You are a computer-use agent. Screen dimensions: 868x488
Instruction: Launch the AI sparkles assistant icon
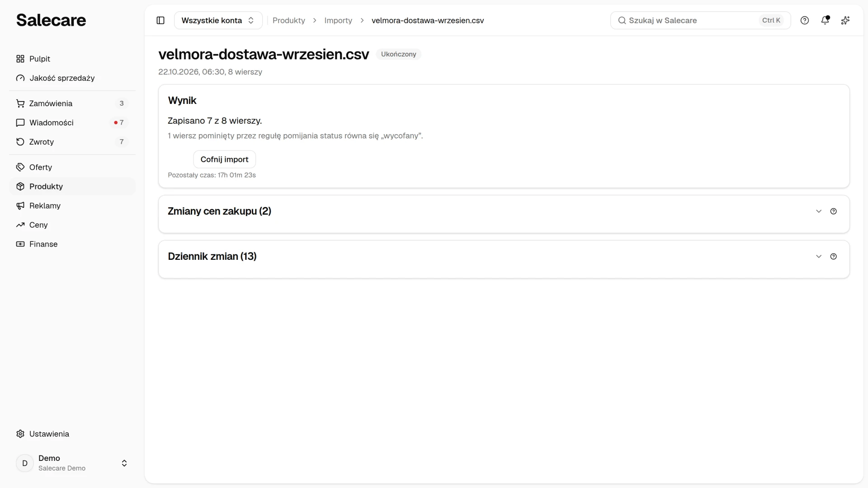coord(845,20)
